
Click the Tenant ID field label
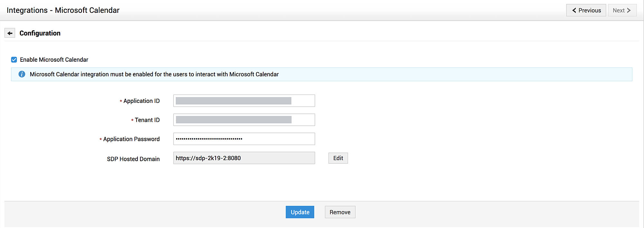147,120
